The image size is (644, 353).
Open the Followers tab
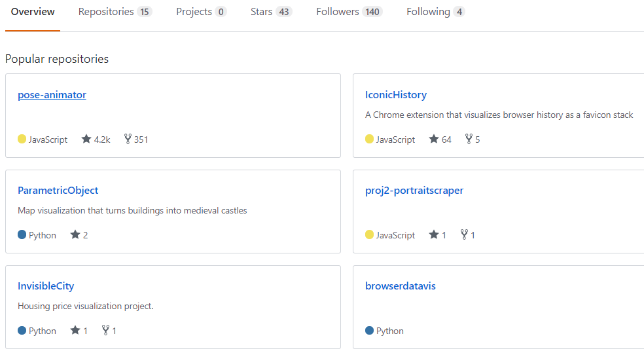click(349, 12)
